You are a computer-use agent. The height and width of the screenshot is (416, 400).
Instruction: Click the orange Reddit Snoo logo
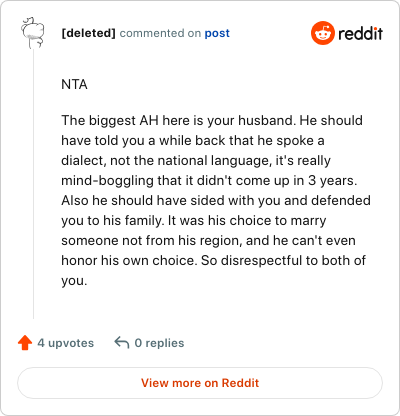pyautogui.click(x=322, y=33)
